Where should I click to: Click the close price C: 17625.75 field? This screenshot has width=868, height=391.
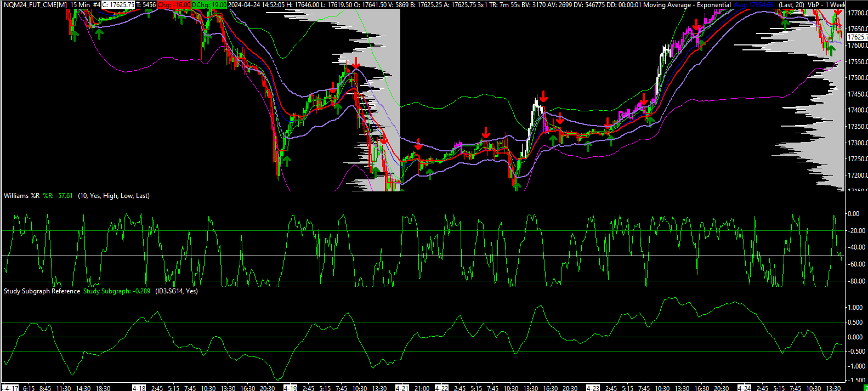click(x=118, y=4)
